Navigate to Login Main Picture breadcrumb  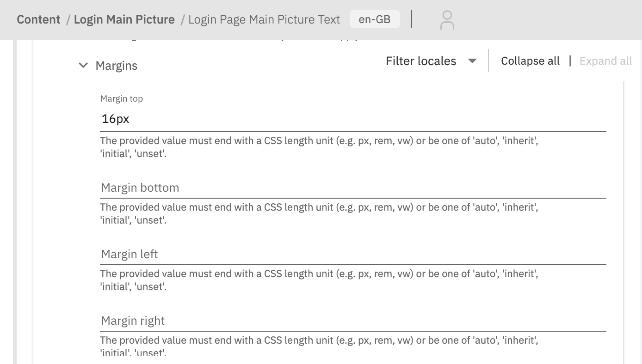[x=124, y=19]
